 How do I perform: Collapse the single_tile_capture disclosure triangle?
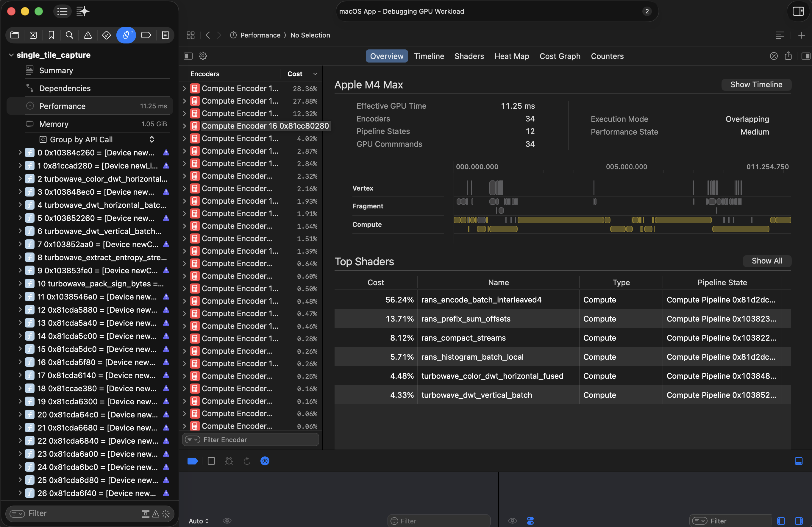click(11, 55)
